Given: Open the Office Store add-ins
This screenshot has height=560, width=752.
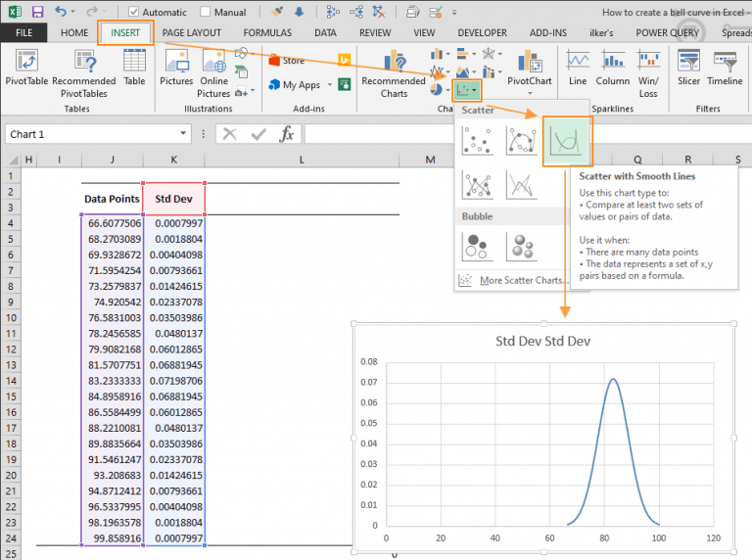Looking at the screenshot, I should click(x=287, y=61).
